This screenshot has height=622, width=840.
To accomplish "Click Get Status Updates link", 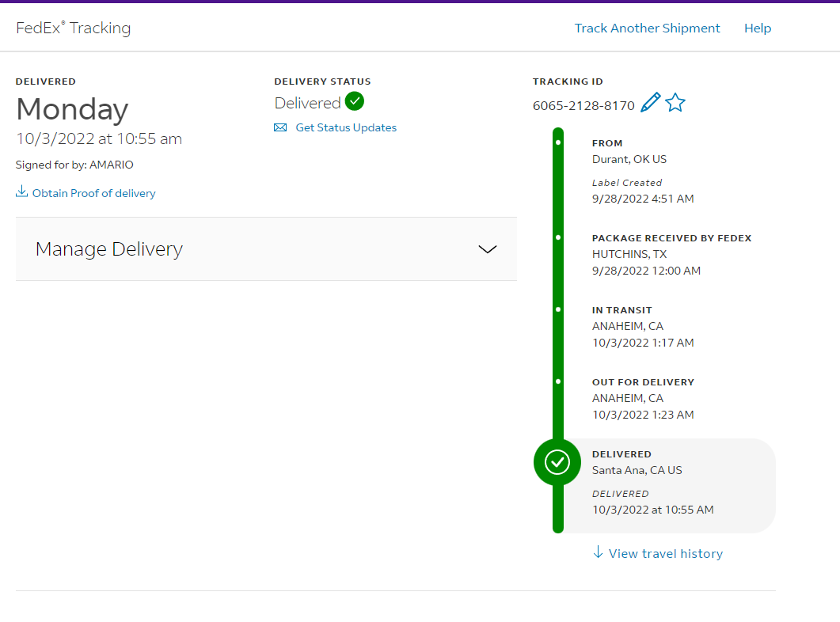I will 346,127.
